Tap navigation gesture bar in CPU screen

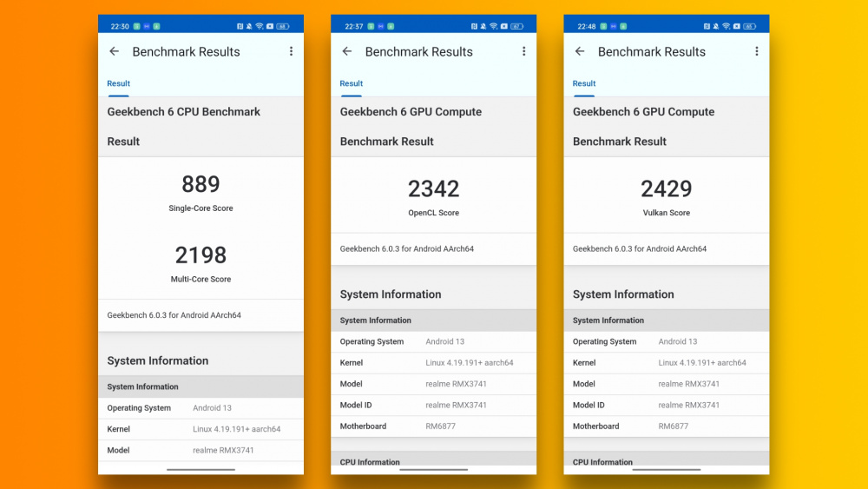click(201, 470)
